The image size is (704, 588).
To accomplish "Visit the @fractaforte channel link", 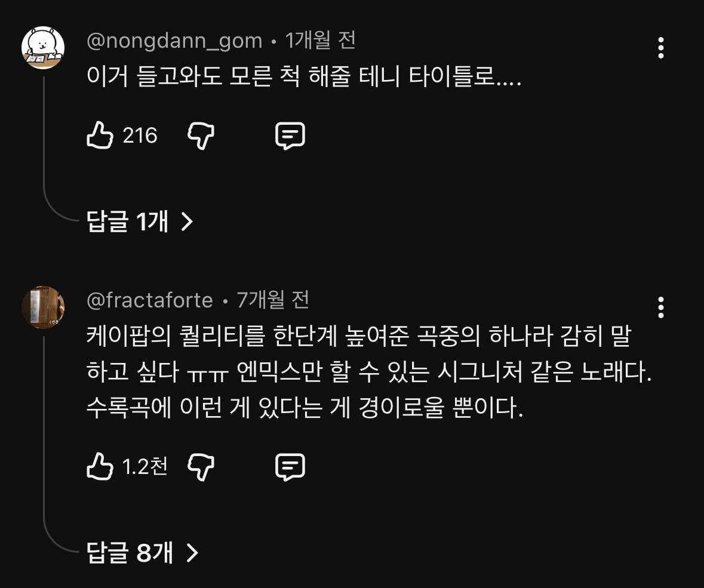I will [x=150, y=300].
